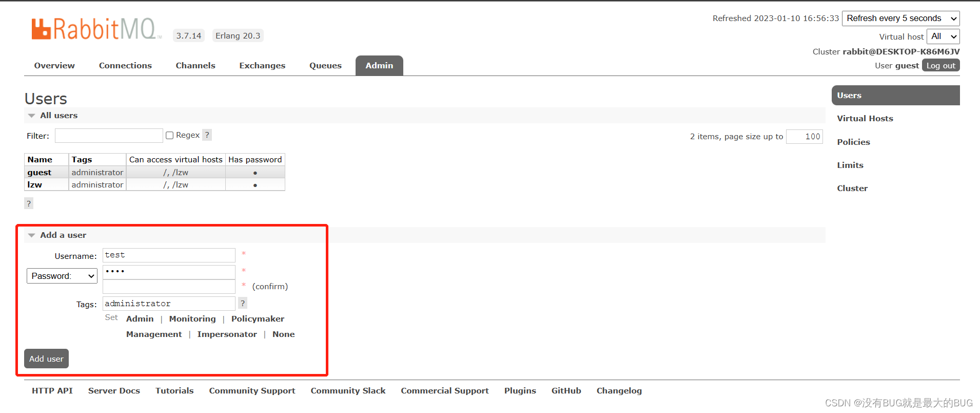This screenshot has width=980, height=413.
Task: Open help icon next to Regex checkbox
Action: 207,135
